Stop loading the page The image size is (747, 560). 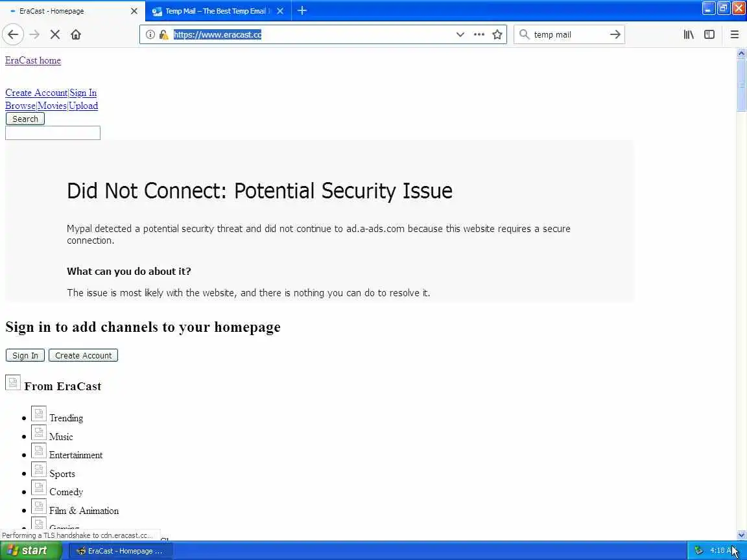54,34
